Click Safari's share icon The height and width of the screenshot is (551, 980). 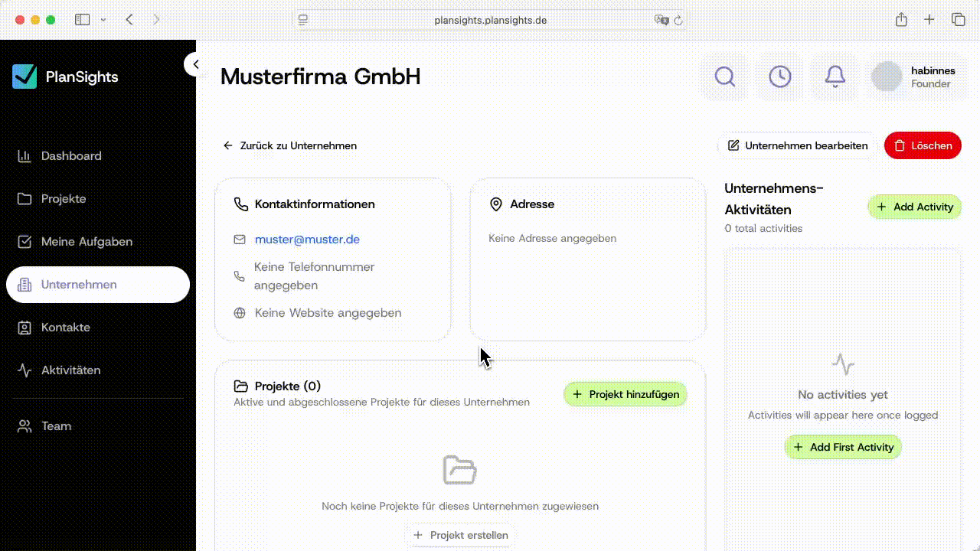(x=901, y=20)
